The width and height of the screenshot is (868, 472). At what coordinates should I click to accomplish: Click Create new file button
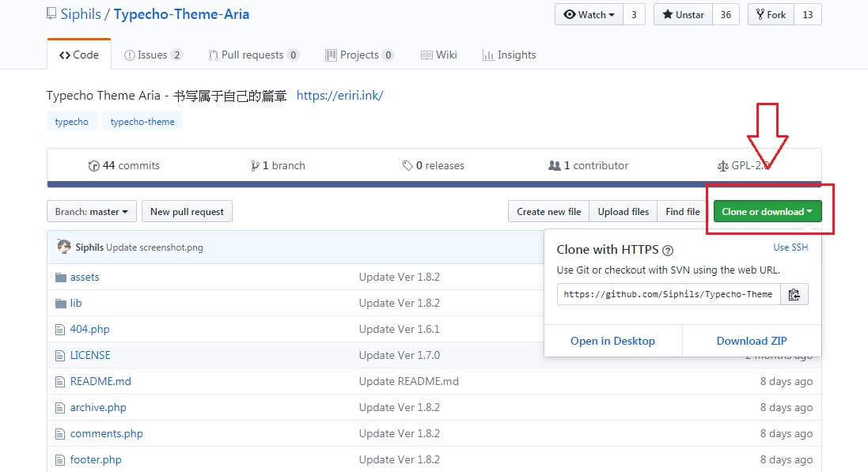coord(548,211)
